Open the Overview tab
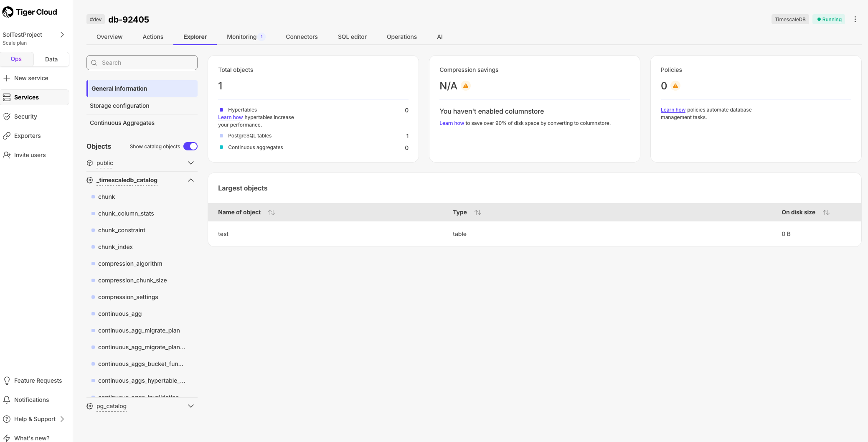This screenshot has height=442, width=868. (x=109, y=37)
